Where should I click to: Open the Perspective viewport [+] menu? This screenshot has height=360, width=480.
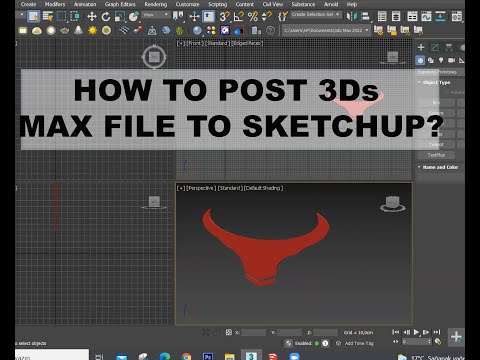181,188
